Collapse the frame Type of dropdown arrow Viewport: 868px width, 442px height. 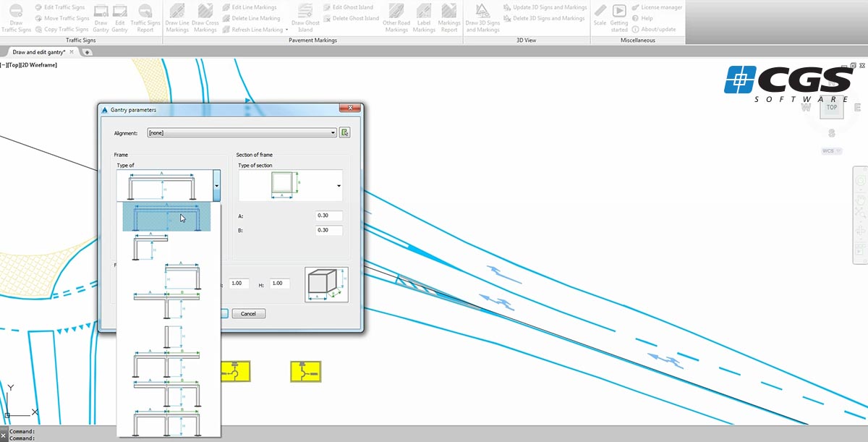[215, 186]
